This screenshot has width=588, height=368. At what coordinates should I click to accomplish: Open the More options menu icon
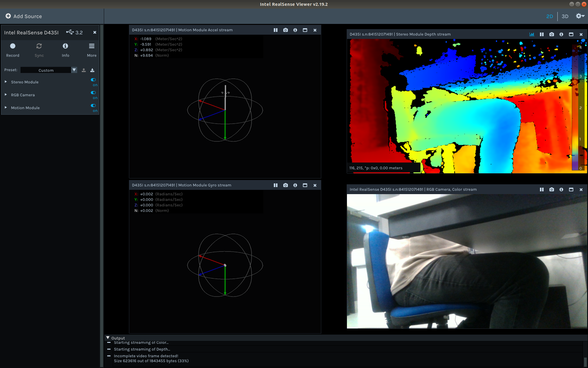point(92,46)
